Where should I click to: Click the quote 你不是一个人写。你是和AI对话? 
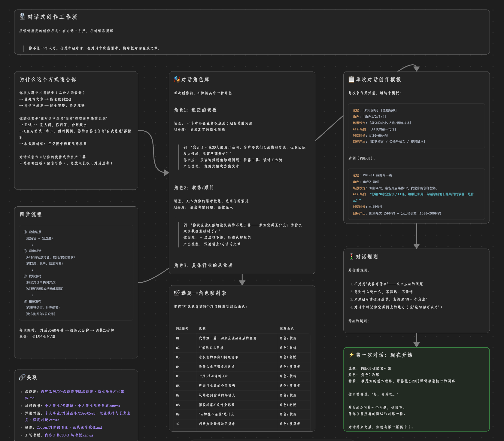(x=94, y=48)
